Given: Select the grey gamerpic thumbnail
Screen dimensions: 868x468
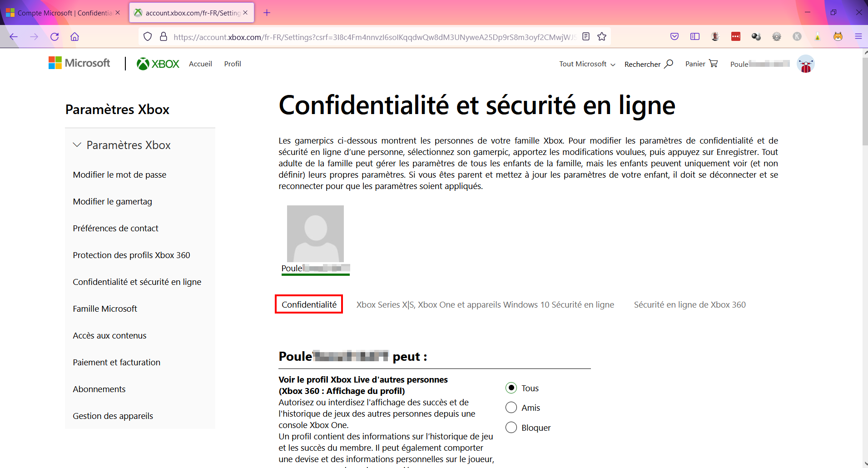Looking at the screenshot, I should [315, 234].
